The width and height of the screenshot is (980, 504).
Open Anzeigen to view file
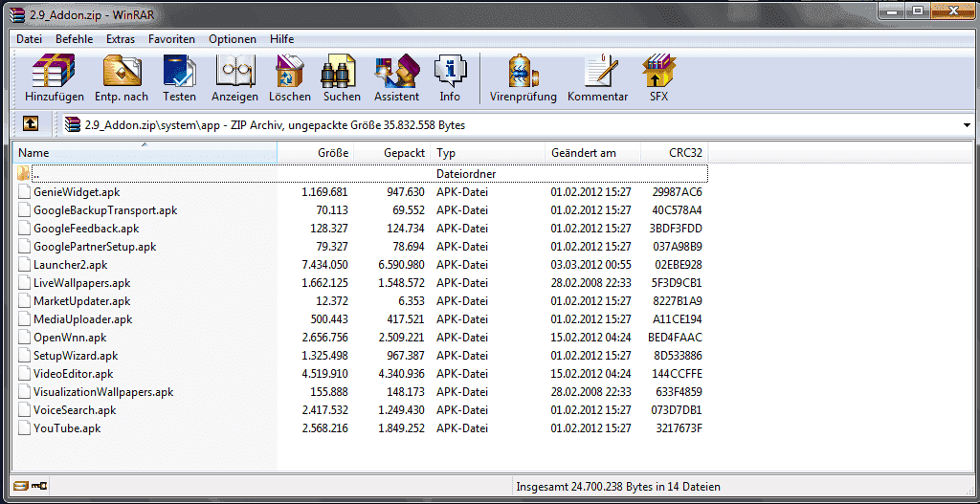[235, 78]
